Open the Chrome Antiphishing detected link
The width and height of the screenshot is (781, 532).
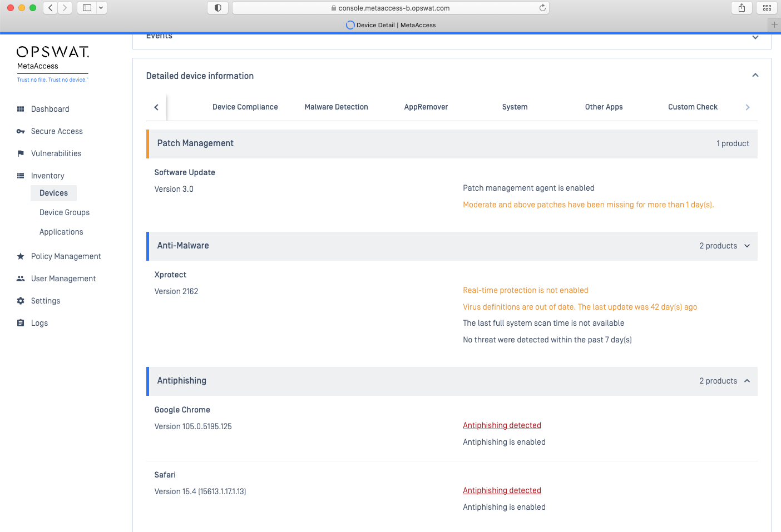pos(502,425)
